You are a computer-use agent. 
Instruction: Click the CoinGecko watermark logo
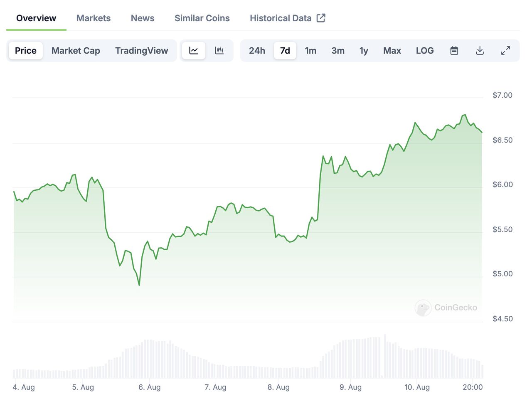[x=446, y=308]
